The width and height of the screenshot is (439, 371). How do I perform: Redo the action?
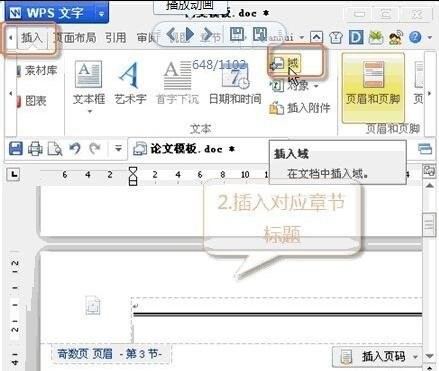pyautogui.click(x=95, y=148)
